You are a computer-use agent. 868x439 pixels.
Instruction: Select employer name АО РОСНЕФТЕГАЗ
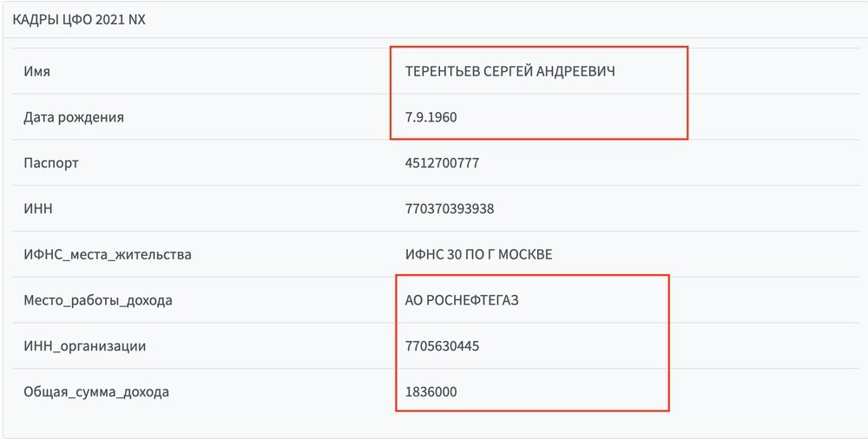(462, 301)
